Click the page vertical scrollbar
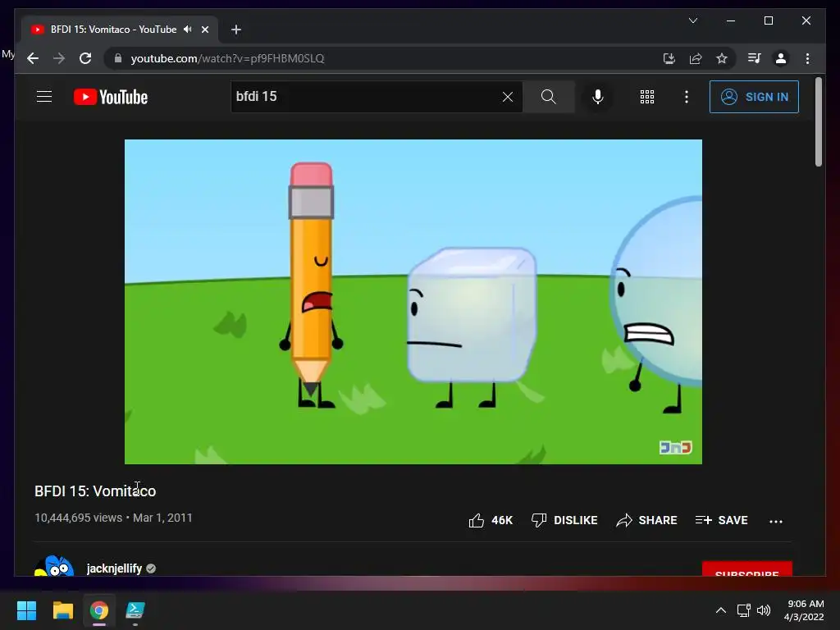This screenshot has height=630, width=840. [x=818, y=121]
